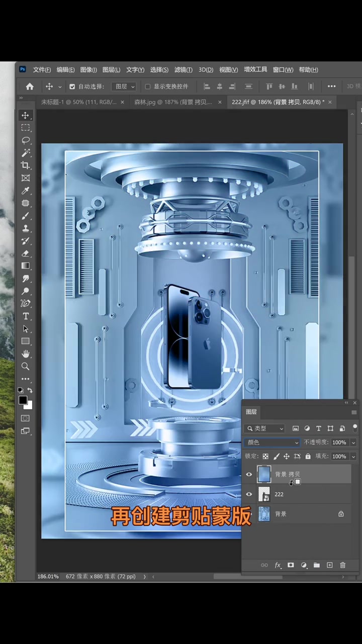Click the delete layer trash icon
This screenshot has height=644, width=362.
pos(343,565)
